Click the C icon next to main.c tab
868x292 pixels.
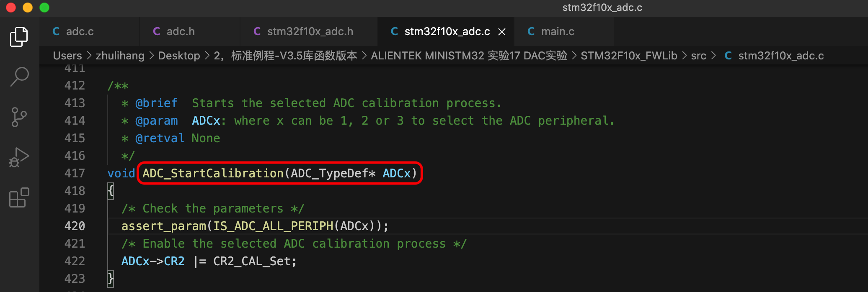531,31
